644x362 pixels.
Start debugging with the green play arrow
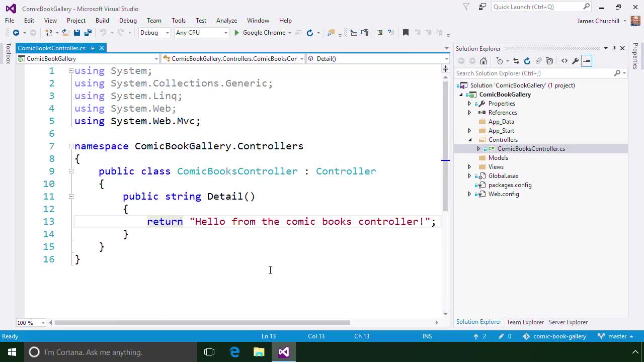point(236,33)
